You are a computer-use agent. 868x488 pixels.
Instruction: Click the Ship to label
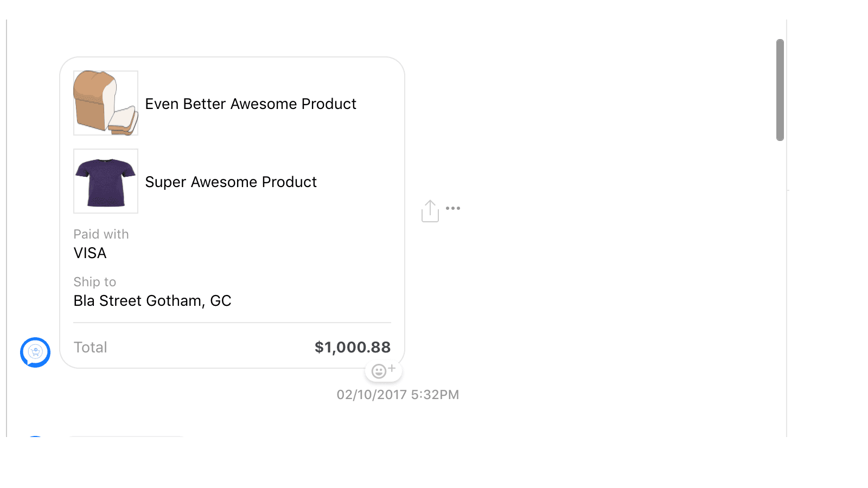pos(94,281)
